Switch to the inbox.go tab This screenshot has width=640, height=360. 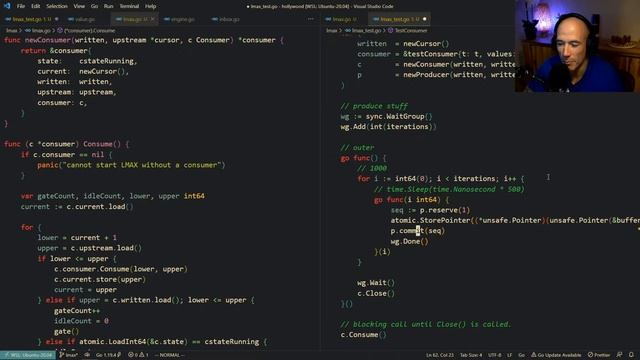click(229, 19)
